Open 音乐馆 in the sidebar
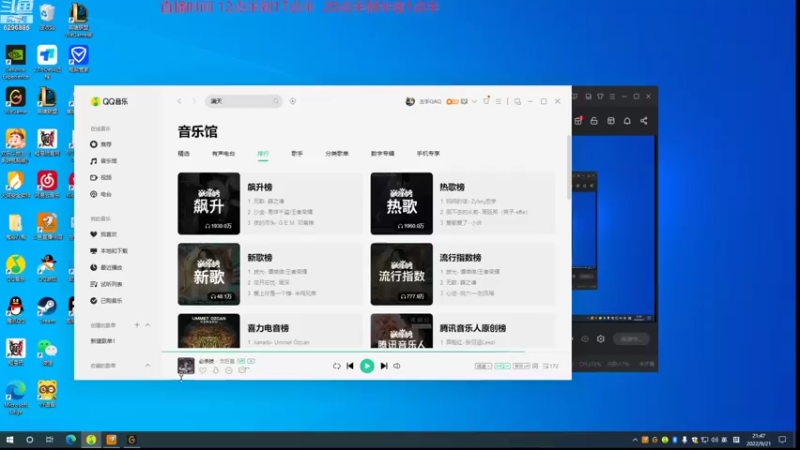Viewport: 800px width, 450px height. tap(104, 161)
